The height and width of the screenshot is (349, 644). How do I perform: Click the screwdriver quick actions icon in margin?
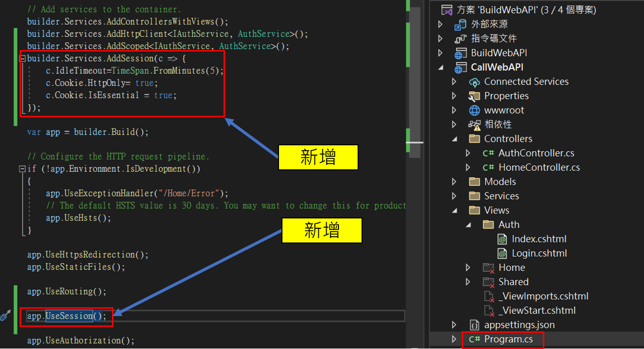pyautogui.click(x=5, y=315)
